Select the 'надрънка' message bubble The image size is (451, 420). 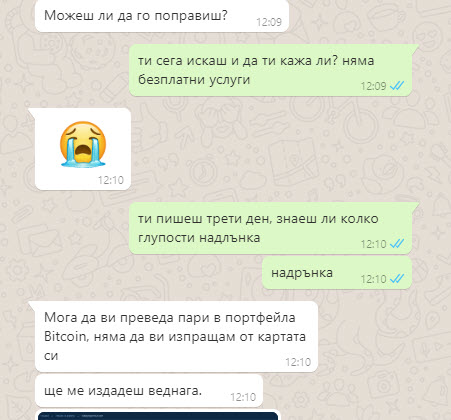(x=337, y=273)
